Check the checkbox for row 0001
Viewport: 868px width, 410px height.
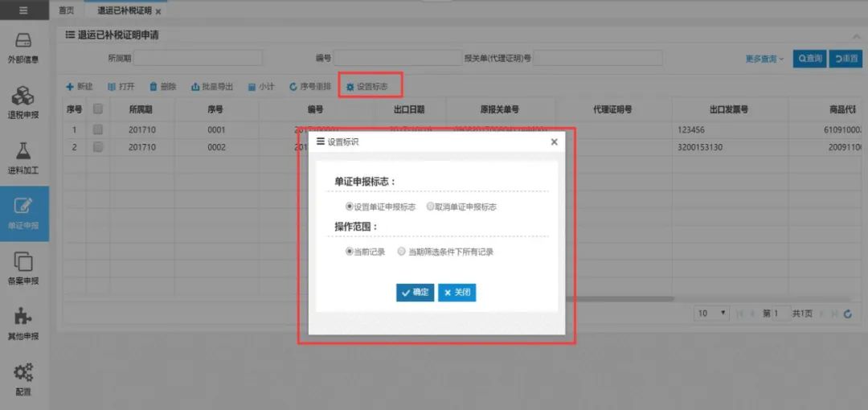coord(97,129)
